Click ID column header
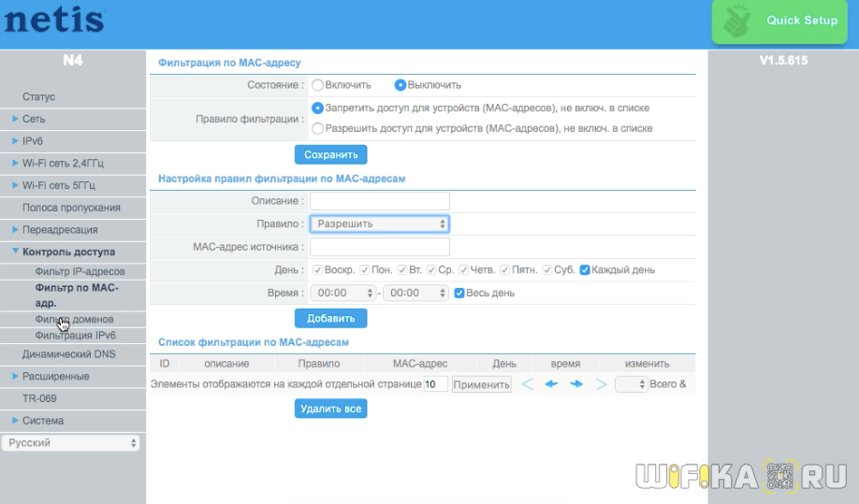Viewport: 859px width, 504px height. pos(165,364)
